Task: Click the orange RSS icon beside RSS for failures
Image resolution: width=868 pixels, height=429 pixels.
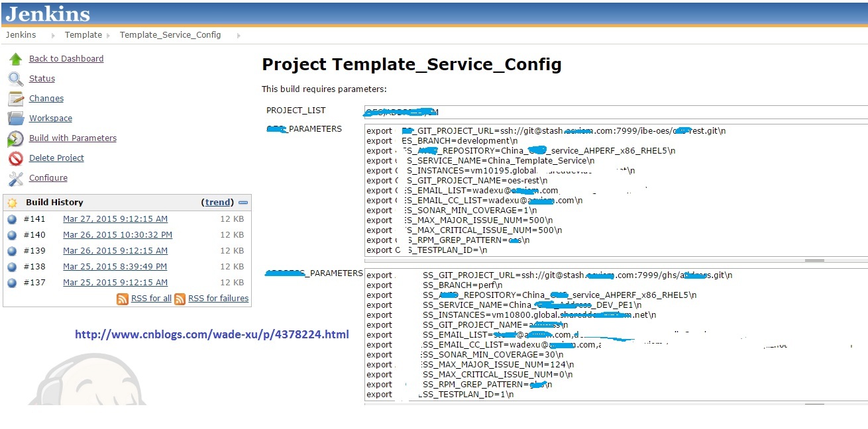Action: pyautogui.click(x=180, y=299)
